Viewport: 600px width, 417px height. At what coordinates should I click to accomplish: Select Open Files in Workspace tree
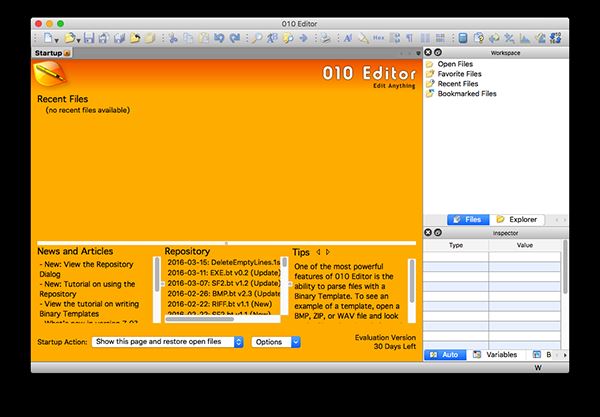click(x=455, y=64)
